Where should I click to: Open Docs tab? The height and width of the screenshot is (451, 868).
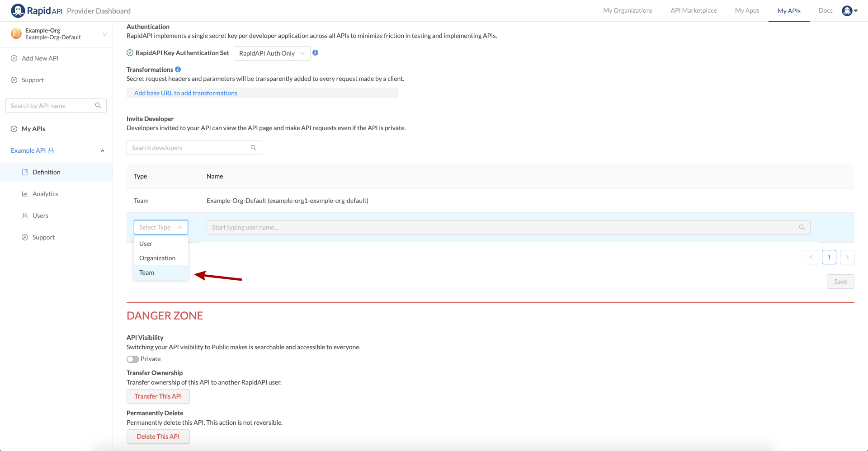coord(826,10)
